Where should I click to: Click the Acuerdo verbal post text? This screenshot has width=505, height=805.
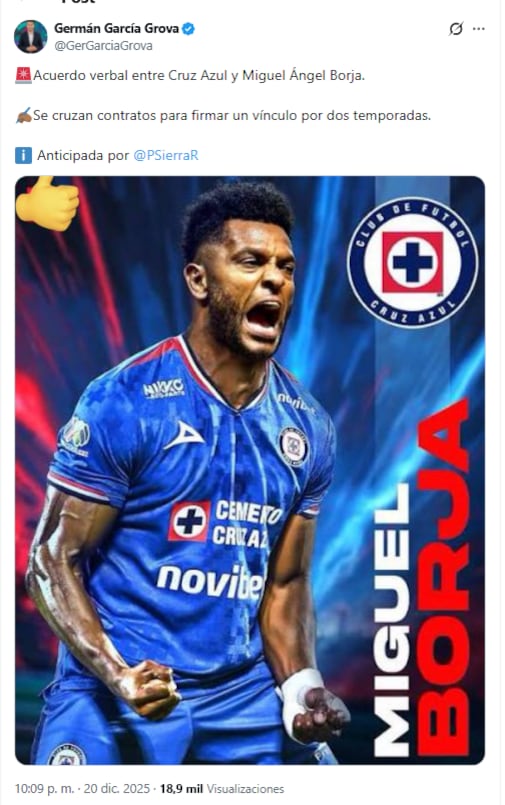click(x=199, y=75)
